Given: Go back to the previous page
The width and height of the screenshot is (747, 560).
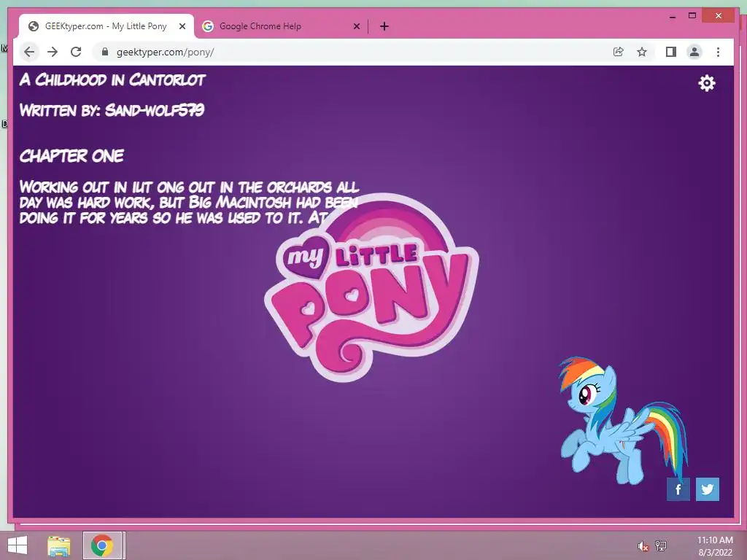Looking at the screenshot, I should click(x=29, y=52).
